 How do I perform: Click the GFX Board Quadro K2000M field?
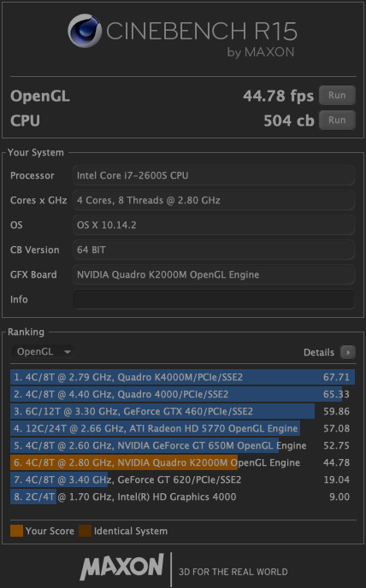tap(214, 274)
